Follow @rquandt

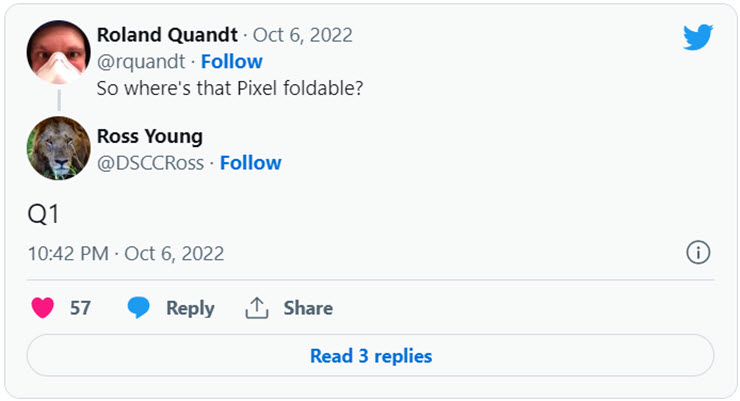pos(232,61)
